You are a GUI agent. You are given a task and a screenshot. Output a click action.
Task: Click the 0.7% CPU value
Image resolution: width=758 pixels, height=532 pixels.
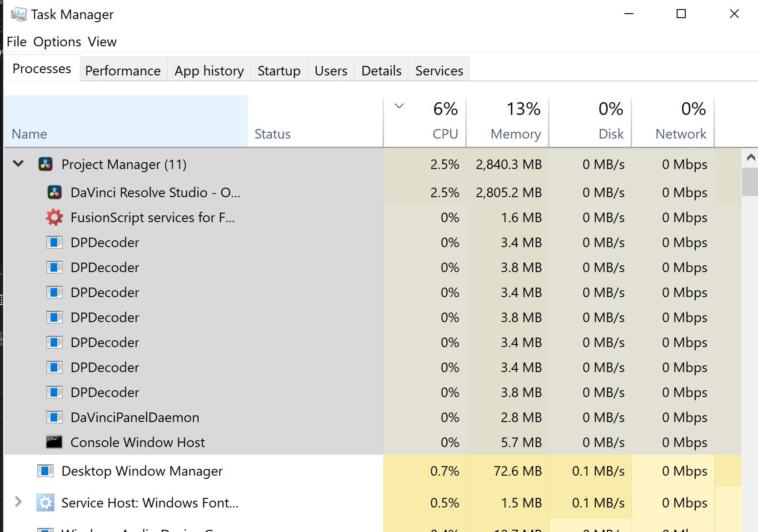tap(444, 471)
